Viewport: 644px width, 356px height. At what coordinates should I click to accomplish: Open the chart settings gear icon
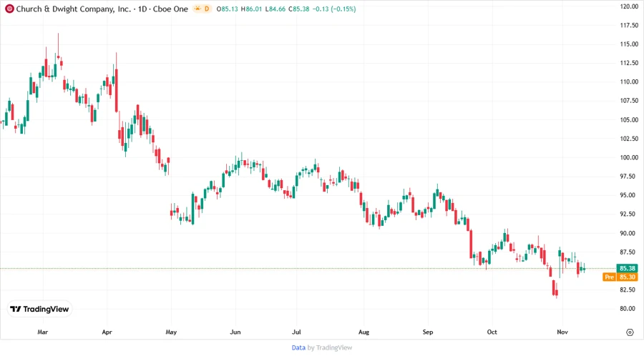pos(630,332)
